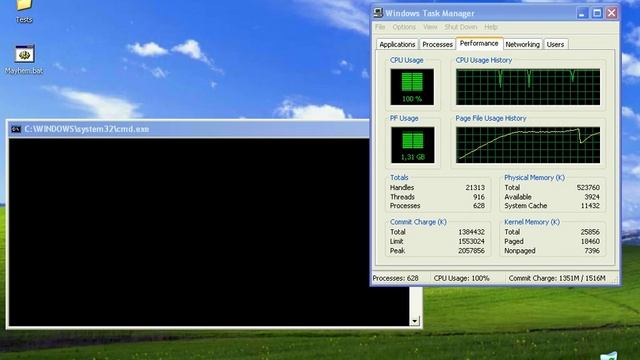Click the Paged value 18460
The image size is (640, 360).
pyautogui.click(x=590, y=241)
